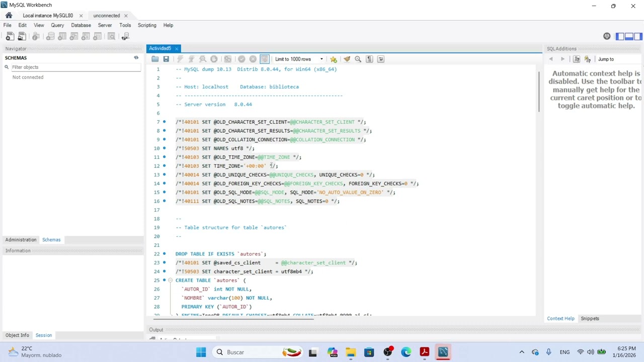Execute the statement under the cursor

(x=191, y=59)
